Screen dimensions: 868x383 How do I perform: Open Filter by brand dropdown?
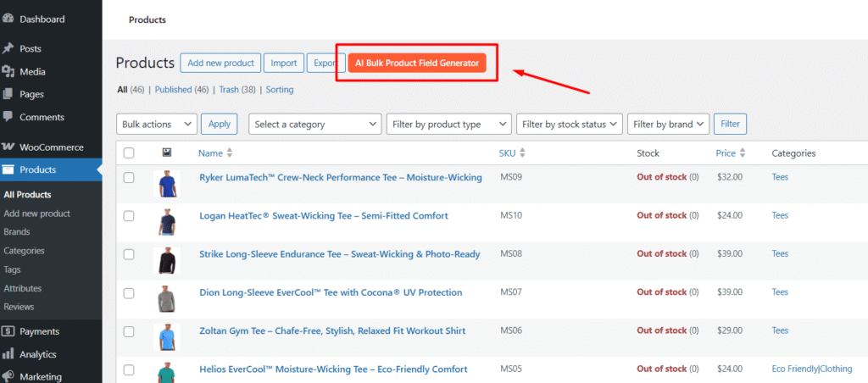pos(669,124)
